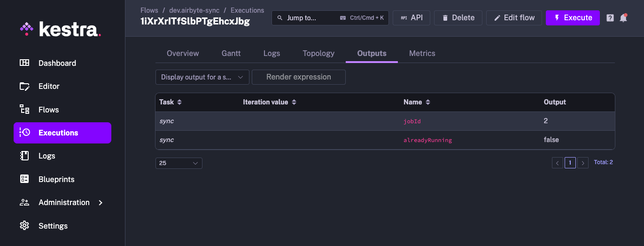Image resolution: width=644 pixels, height=246 pixels.
Task: Click the Delete trash icon
Action: (x=445, y=18)
